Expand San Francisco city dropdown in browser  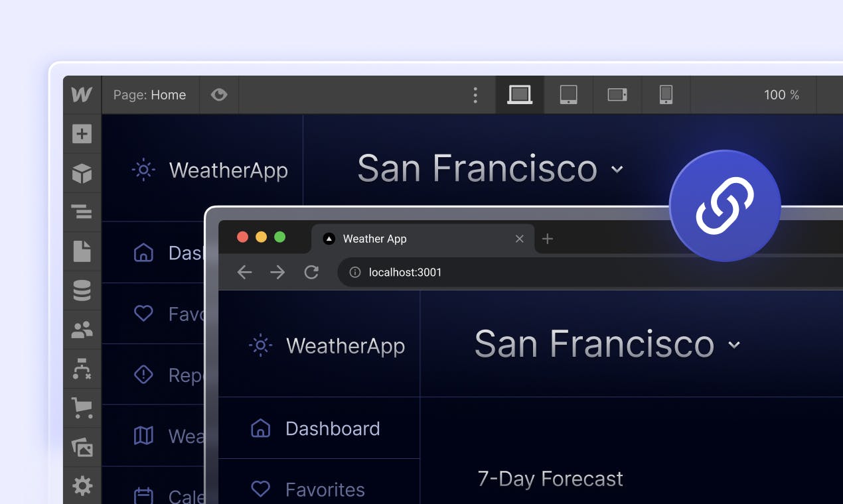coord(734,345)
